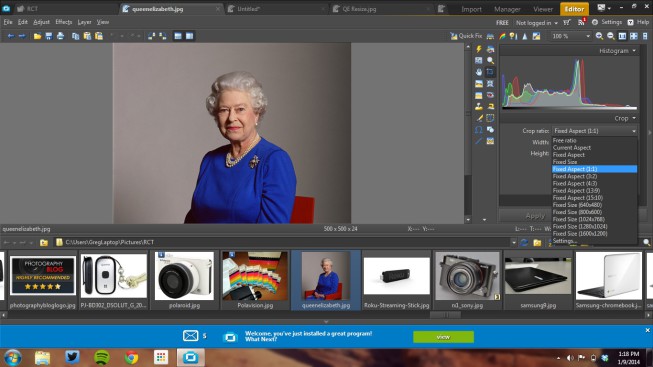Open the Layer menu
Image resolution: width=653 pixels, height=367 pixels.
(84, 22)
